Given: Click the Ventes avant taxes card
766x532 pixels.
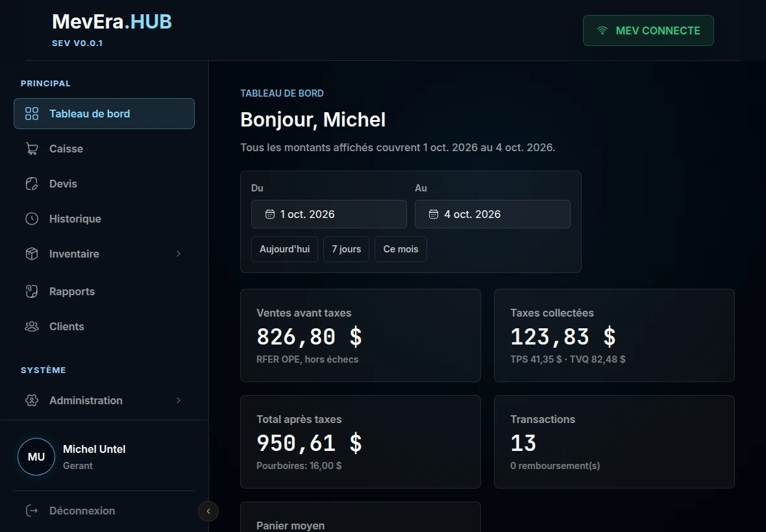Looking at the screenshot, I should [360, 335].
